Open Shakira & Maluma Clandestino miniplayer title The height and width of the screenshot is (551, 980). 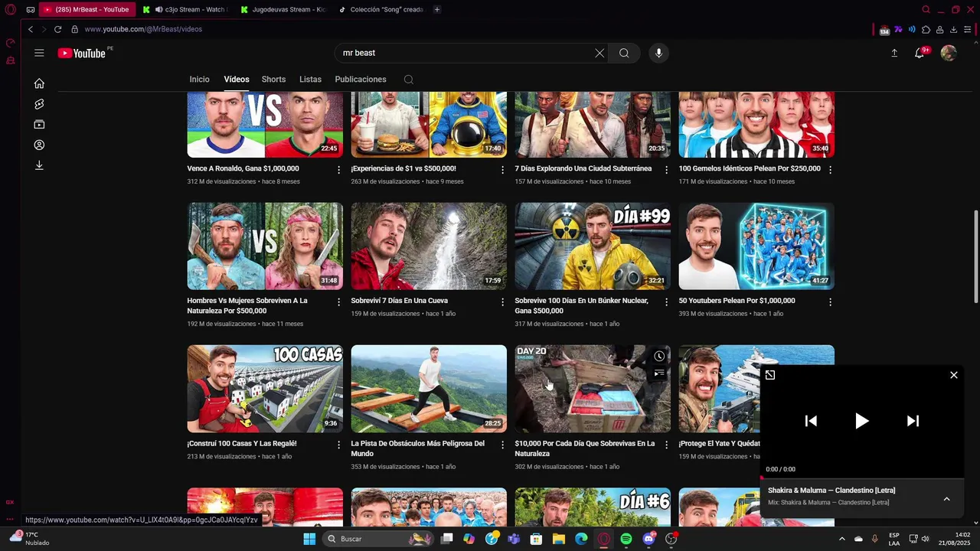coord(831,491)
